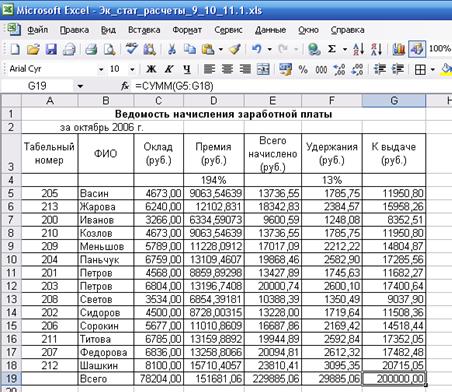Open the Borders dropdown arrow
The image size is (452, 392).
click(x=433, y=69)
